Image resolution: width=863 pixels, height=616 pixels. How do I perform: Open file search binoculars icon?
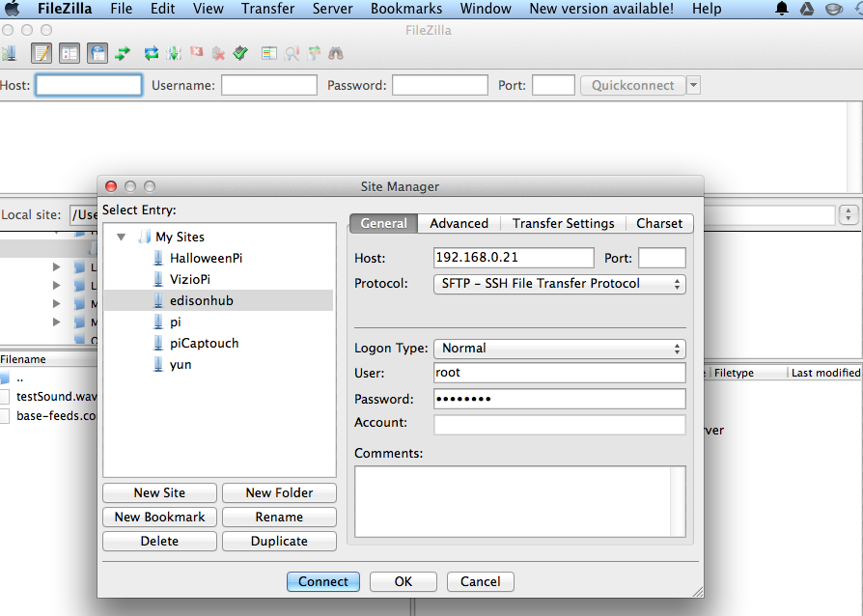(x=336, y=53)
